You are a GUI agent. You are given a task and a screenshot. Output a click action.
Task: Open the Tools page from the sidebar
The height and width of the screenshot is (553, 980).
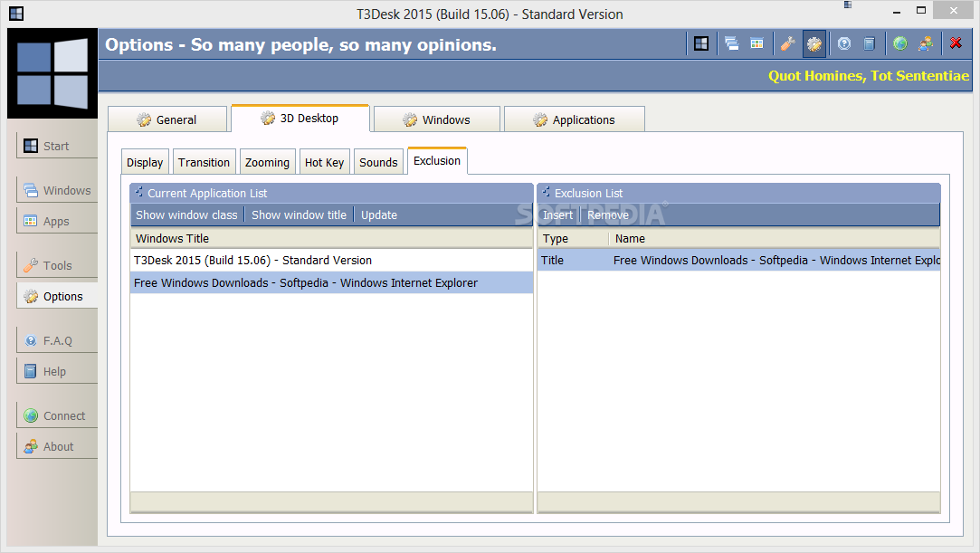pos(57,265)
